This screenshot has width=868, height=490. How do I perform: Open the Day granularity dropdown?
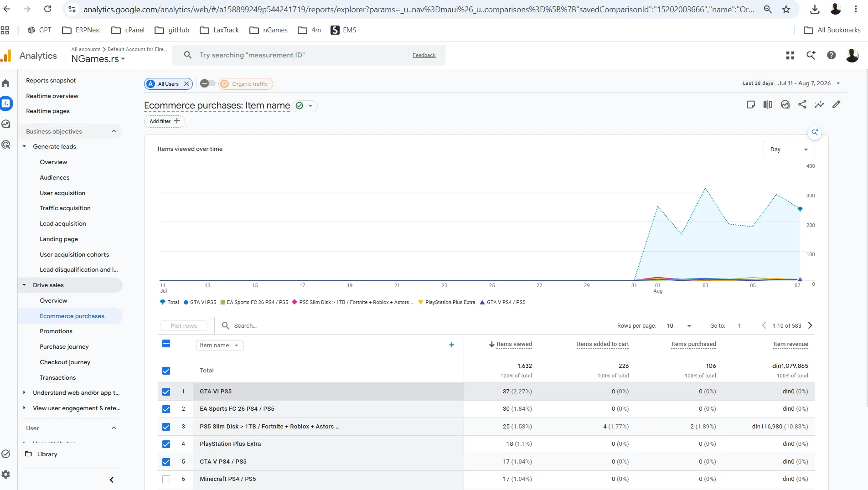pyautogui.click(x=789, y=150)
